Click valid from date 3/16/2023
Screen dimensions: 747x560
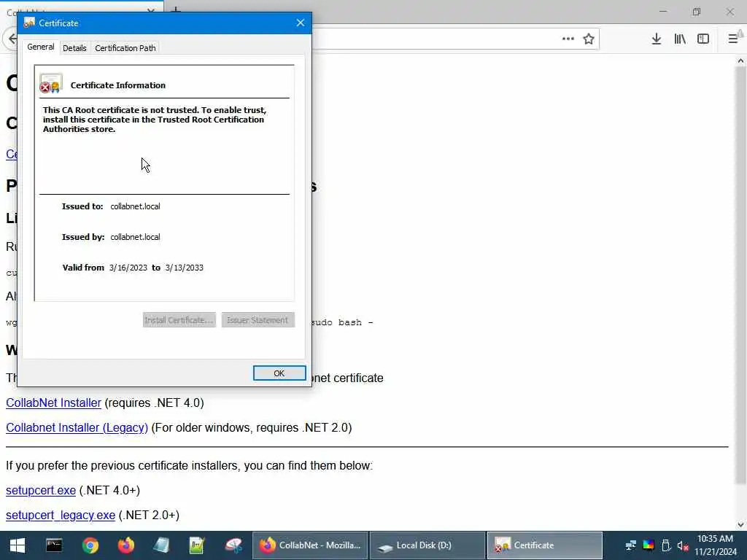128,268
